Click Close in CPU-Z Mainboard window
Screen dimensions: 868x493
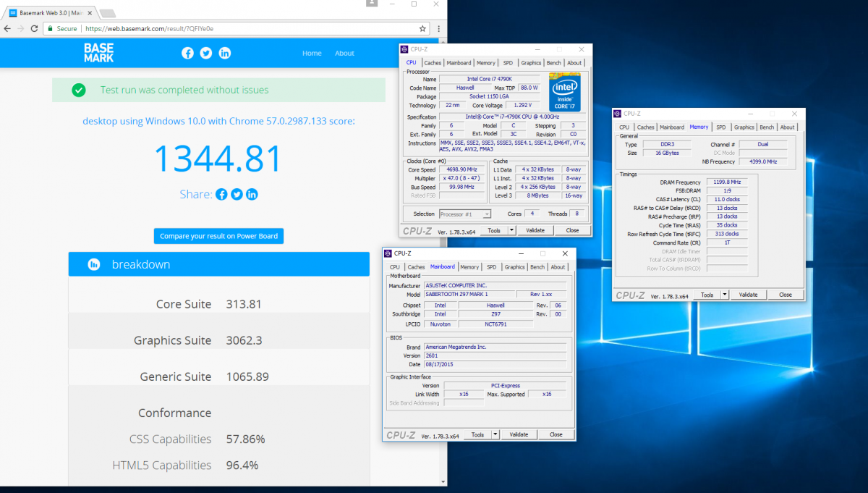click(x=556, y=434)
